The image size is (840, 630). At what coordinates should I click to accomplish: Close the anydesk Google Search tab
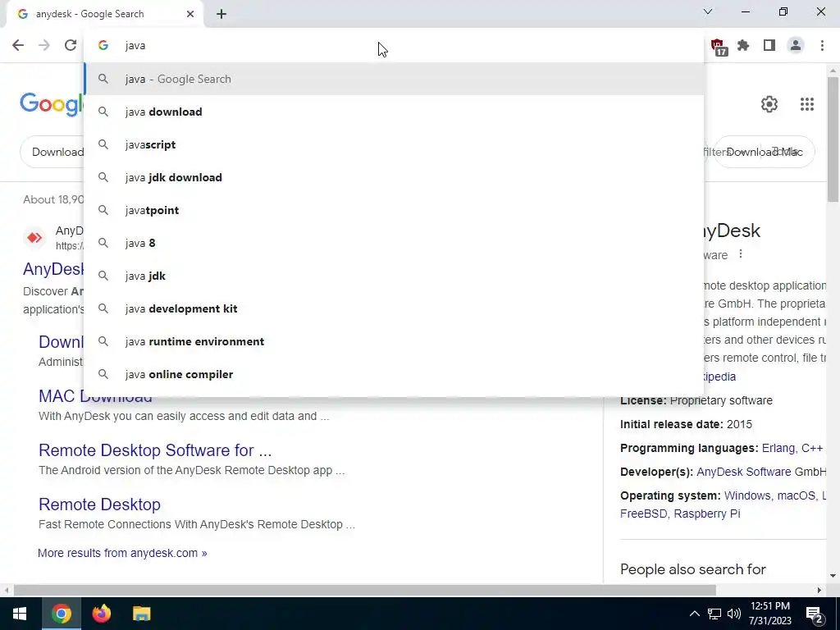pyautogui.click(x=190, y=14)
